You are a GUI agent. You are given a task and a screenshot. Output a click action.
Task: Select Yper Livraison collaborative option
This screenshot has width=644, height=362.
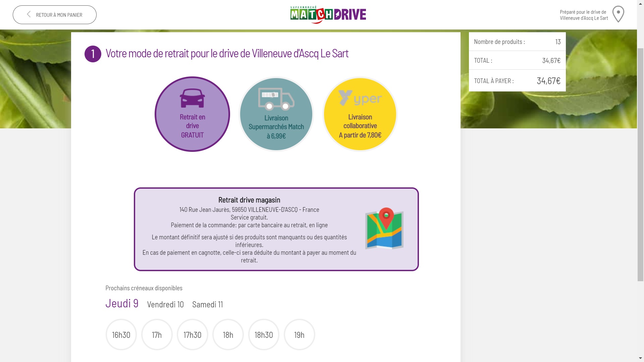tap(360, 114)
